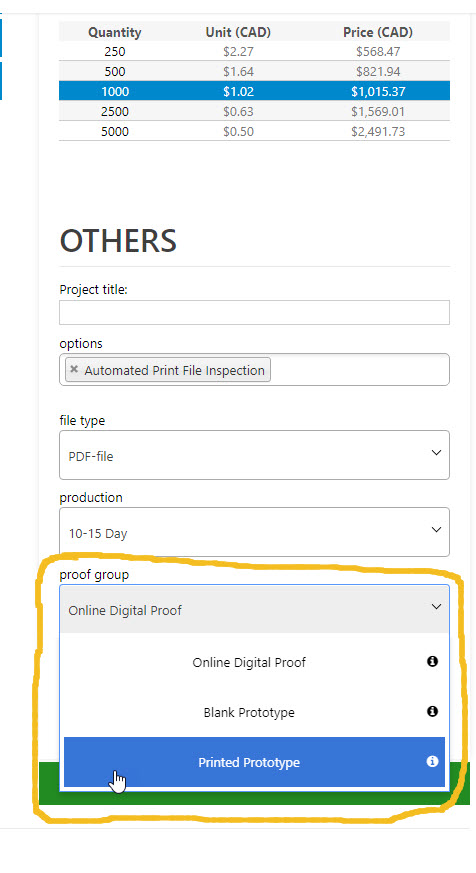Choose the 5000 quantity pricing row
This screenshot has width=476, height=873.
click(x=254, y=131)
